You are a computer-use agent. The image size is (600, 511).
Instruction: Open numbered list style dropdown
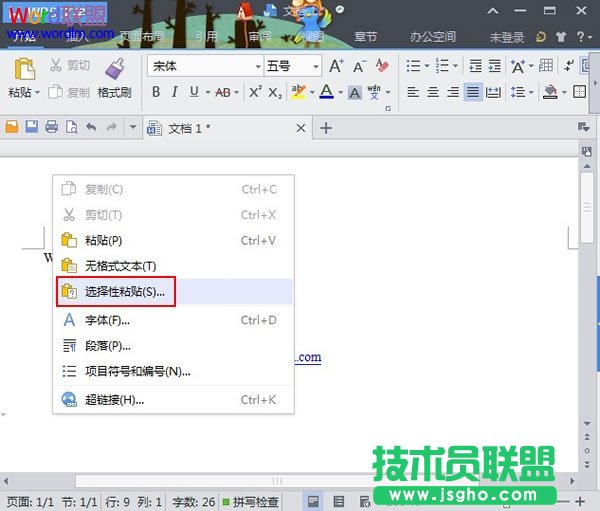(x=456, y=66)
